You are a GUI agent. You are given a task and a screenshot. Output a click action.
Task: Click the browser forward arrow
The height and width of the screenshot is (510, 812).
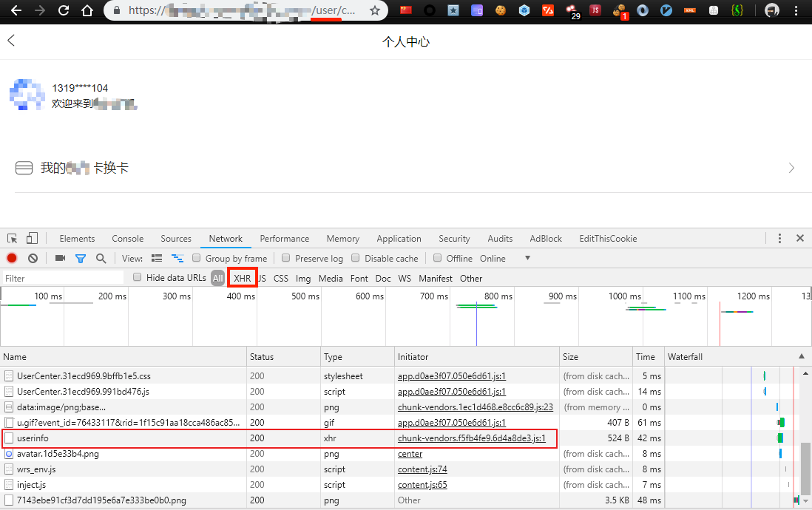[x=40, y=10]
